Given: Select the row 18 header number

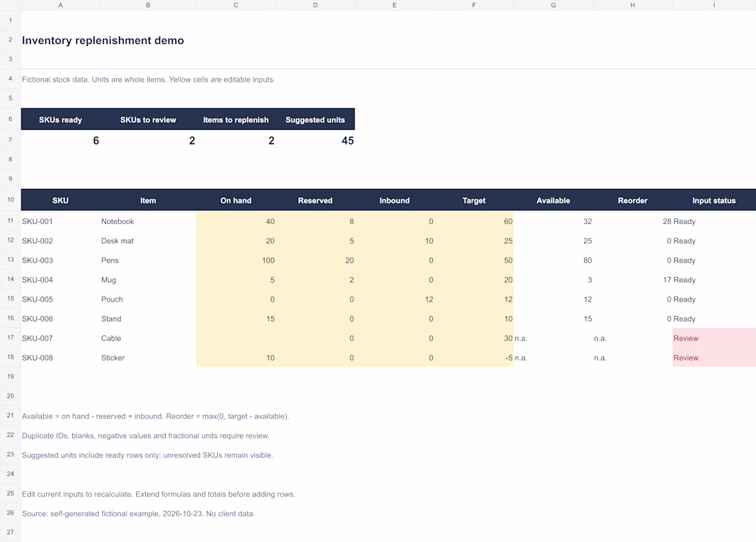Looking at the screenshot, I should pos(10,357).
